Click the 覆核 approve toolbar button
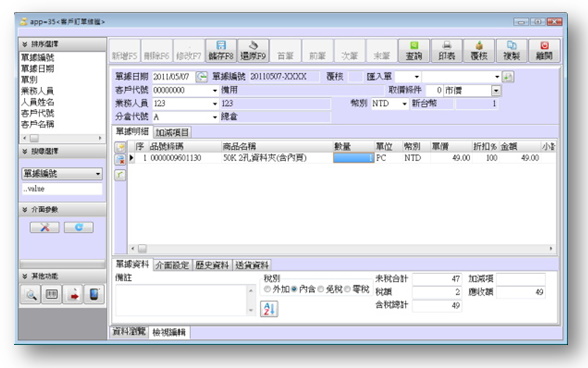This screenshot has height=368, width=588. [x=479, y=50]
